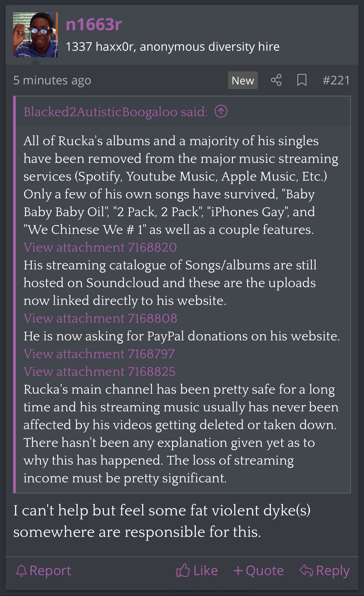View attachment 7168825
The image size is (364, 596).
(x=100, y=371)
